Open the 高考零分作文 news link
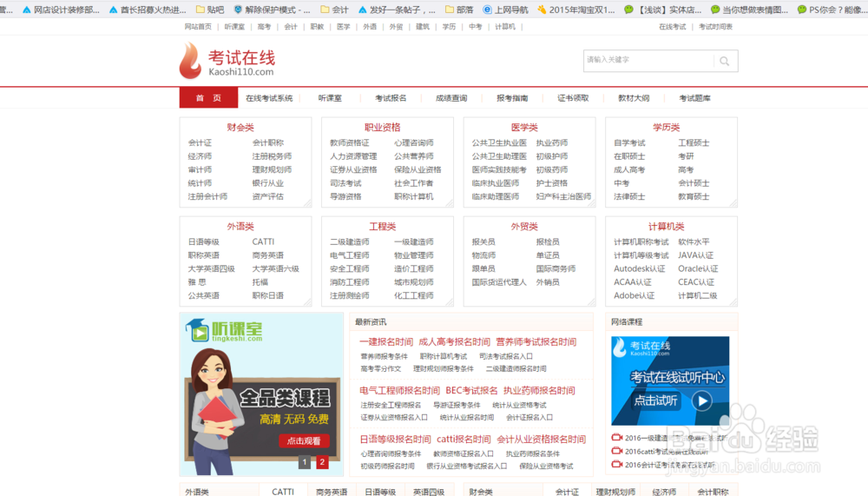This screenshot has width=868, height=496. click(381, 368)
